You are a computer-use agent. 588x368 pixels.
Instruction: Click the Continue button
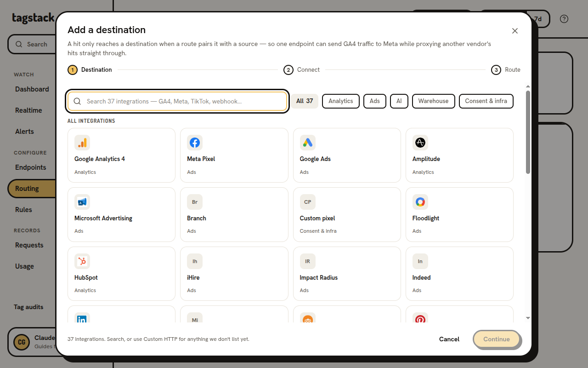click(497, 339)
